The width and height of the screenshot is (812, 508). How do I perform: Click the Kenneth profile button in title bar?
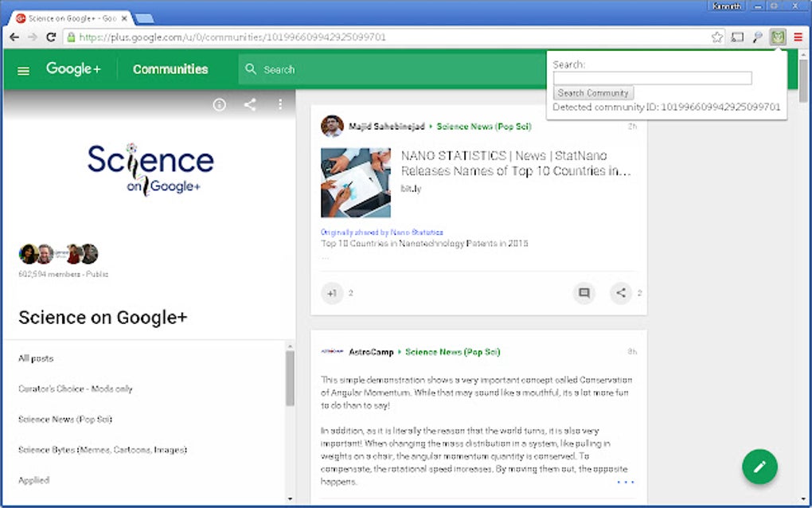point(727,6)
